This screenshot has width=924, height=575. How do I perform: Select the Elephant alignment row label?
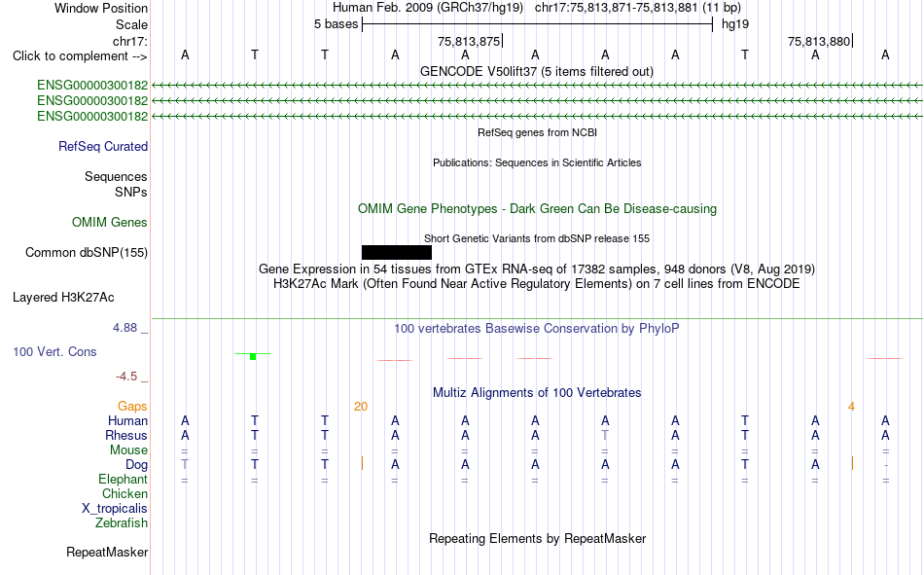tap(124, 479)
